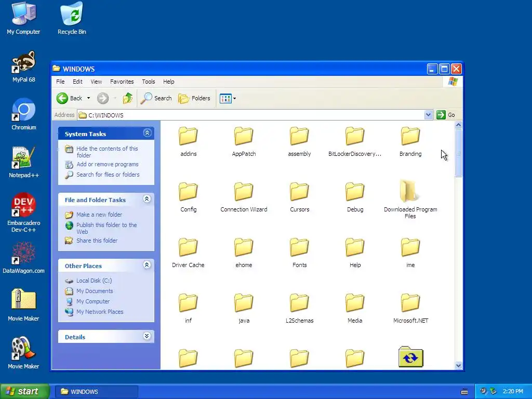Select the Cursors folder
This screenshot has width=532, height=399.
coord(299,197)
